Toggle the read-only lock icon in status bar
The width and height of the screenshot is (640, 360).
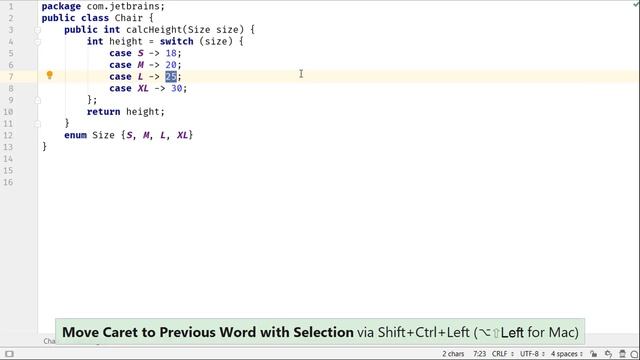pos(593,354)
